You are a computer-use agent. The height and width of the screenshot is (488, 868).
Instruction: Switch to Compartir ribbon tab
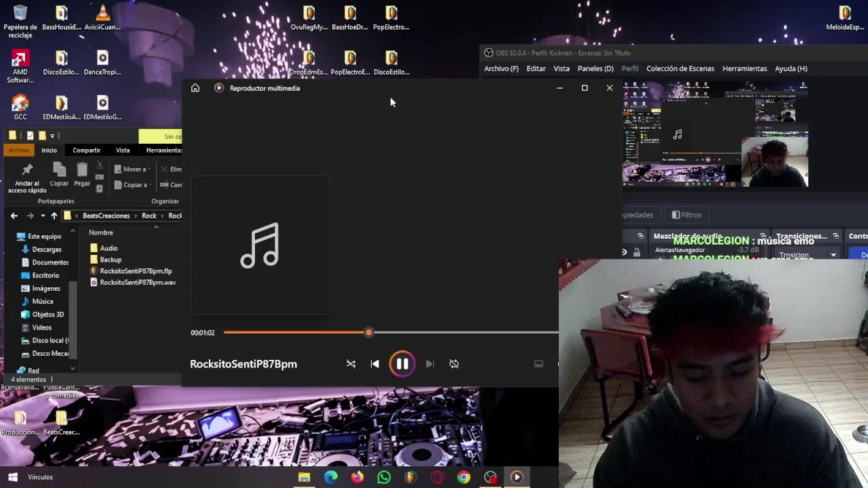point(86,150)
